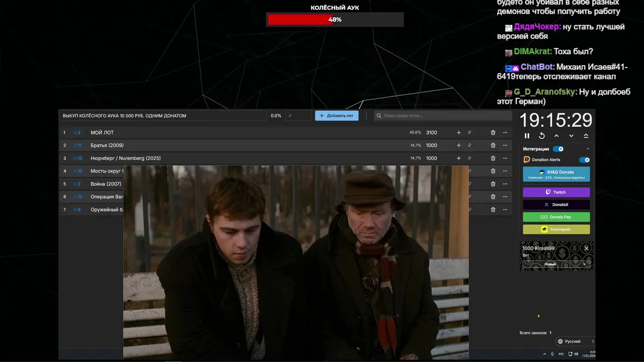Click the double-up arrow icon beside the timer
Image resolution: width=644 pixels, height=362 pixels.
pos(586,136)
